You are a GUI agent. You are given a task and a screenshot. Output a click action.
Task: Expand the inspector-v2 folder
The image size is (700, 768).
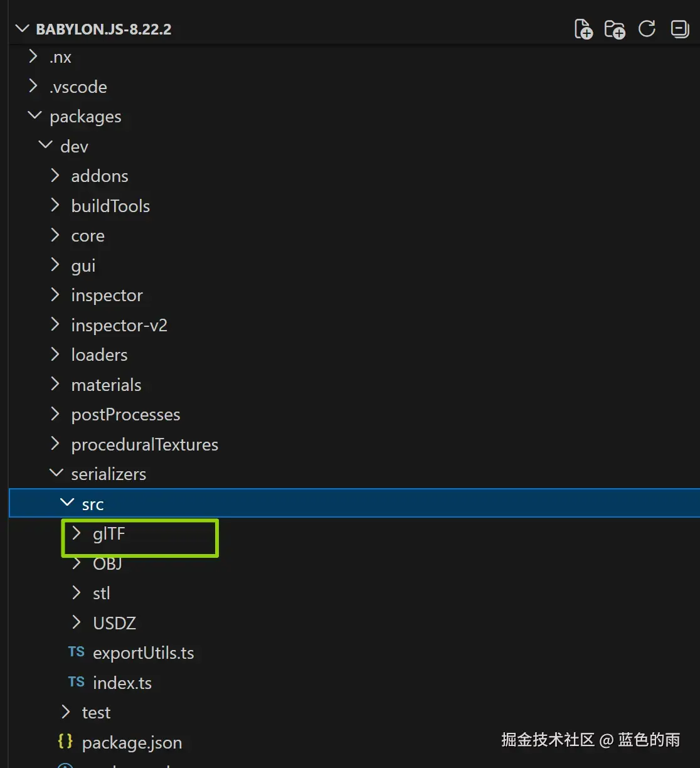point(56,325)
